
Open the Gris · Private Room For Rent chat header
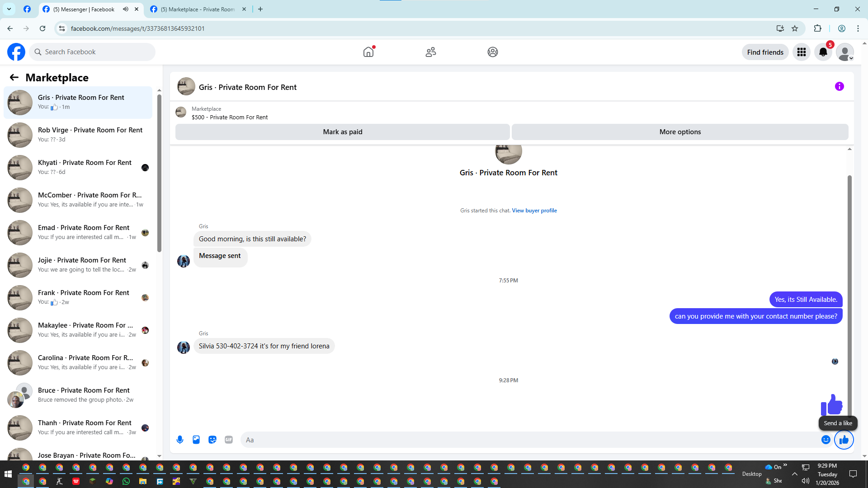247,87
